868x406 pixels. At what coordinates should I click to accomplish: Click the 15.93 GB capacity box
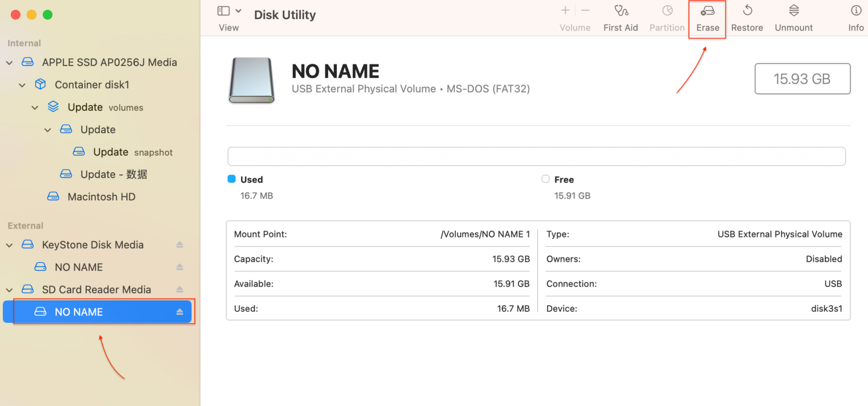[802, 79]
